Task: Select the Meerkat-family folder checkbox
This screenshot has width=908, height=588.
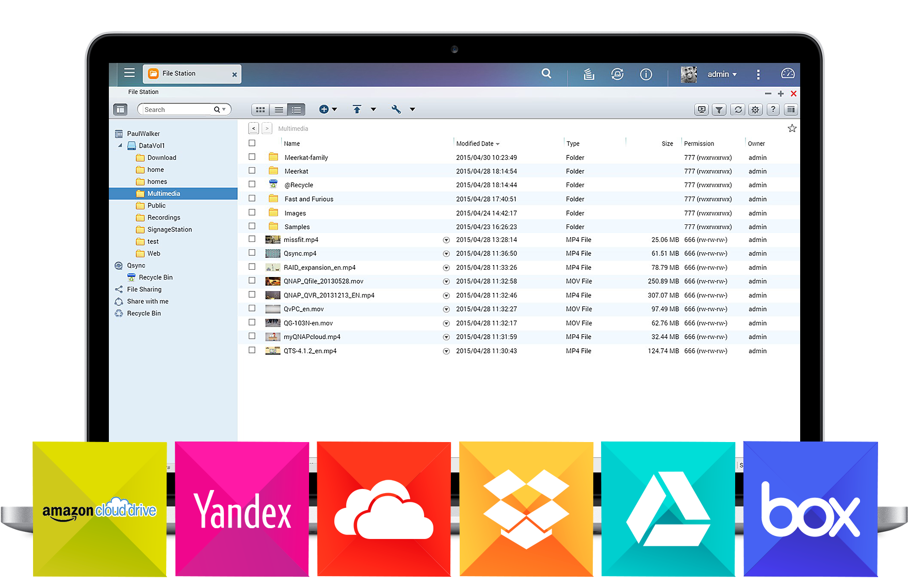Action: [252, 157]
